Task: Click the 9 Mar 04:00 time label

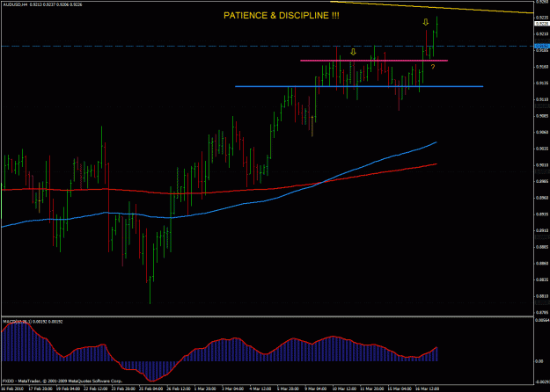Action: (317, 388)
